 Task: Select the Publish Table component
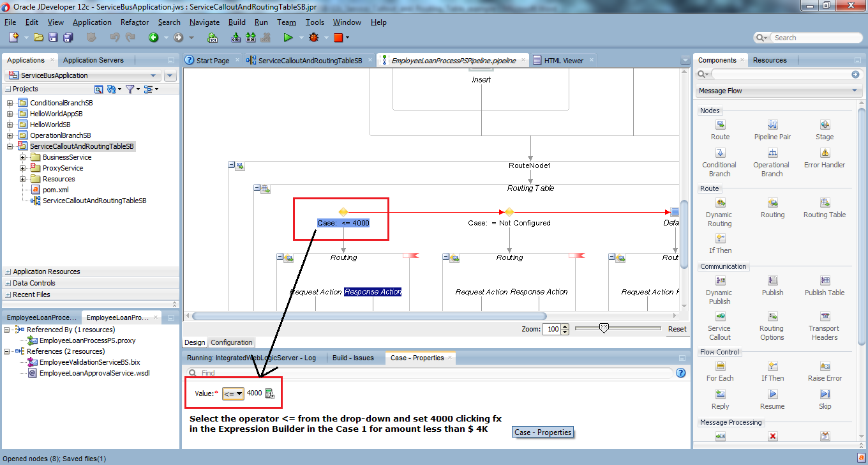click(x=825, y=286)
